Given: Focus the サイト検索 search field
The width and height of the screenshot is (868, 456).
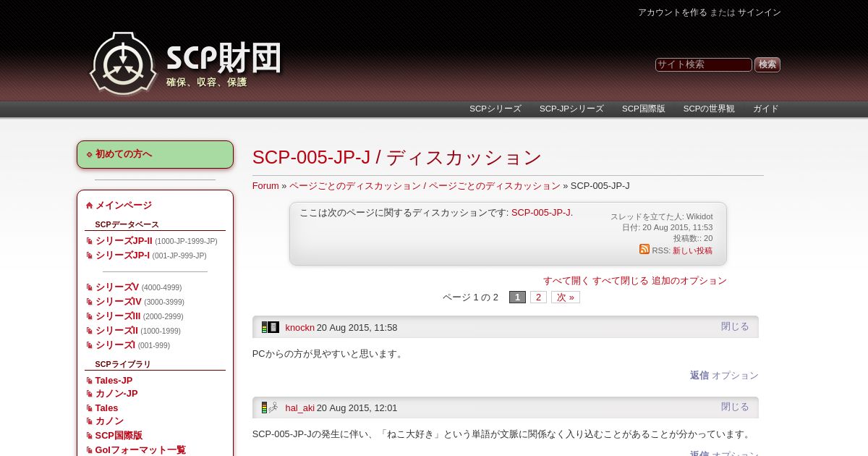Looking at the screenshot, I should pos(704,64).
